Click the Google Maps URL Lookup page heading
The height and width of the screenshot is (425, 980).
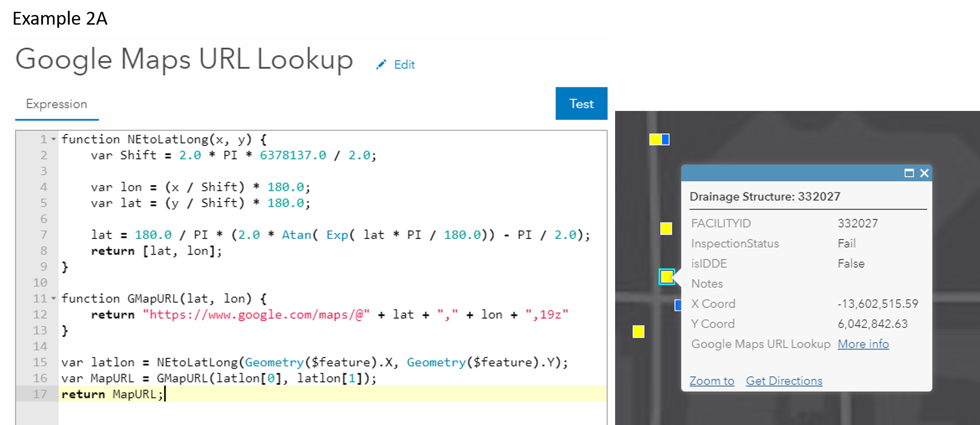click(x=184, y=59)
